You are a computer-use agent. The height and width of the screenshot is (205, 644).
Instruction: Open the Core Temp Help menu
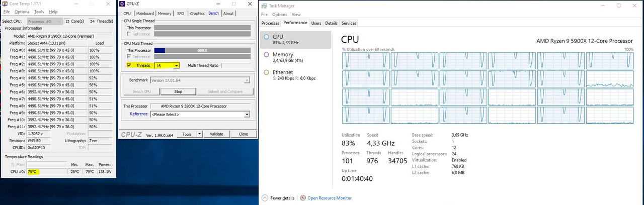[53, 12]
